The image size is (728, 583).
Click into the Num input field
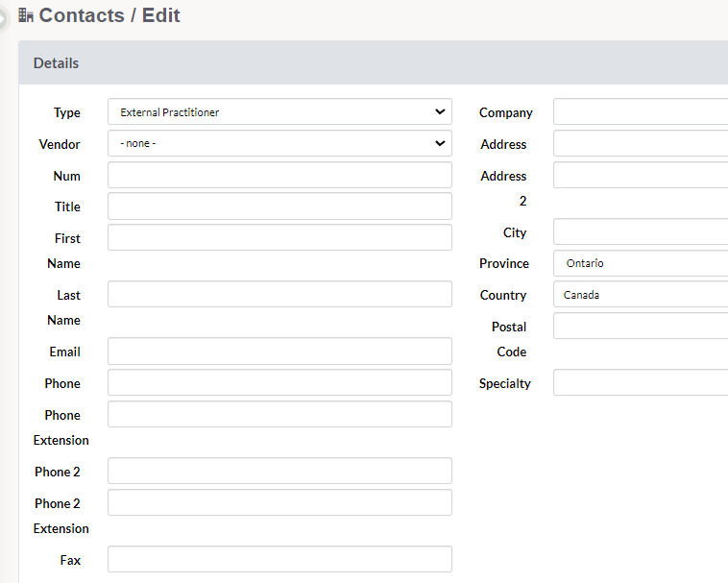pyautogui.click(x=280, y=175)
